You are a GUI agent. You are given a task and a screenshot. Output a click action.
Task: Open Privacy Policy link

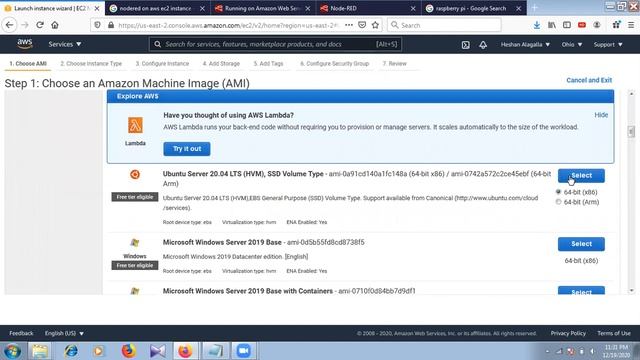(x=568, y=333)
